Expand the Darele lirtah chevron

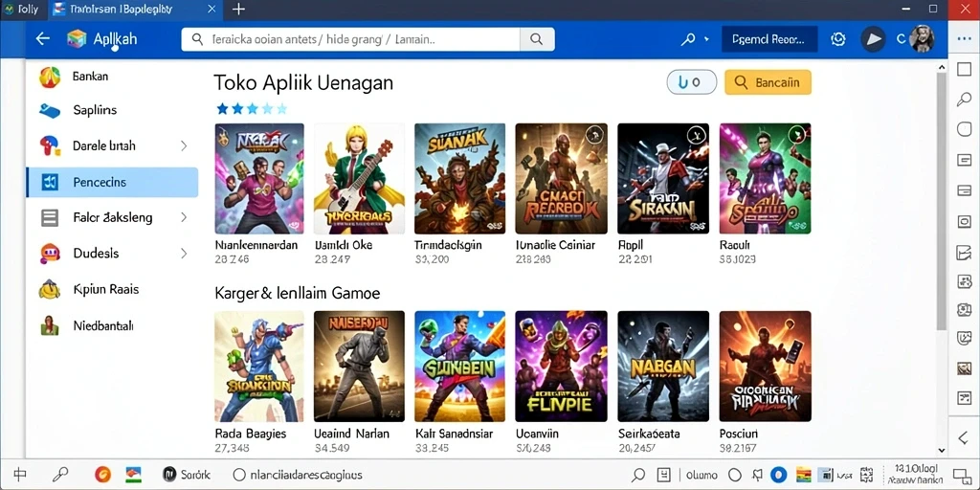pyautogui.click(x=184, y=146)
